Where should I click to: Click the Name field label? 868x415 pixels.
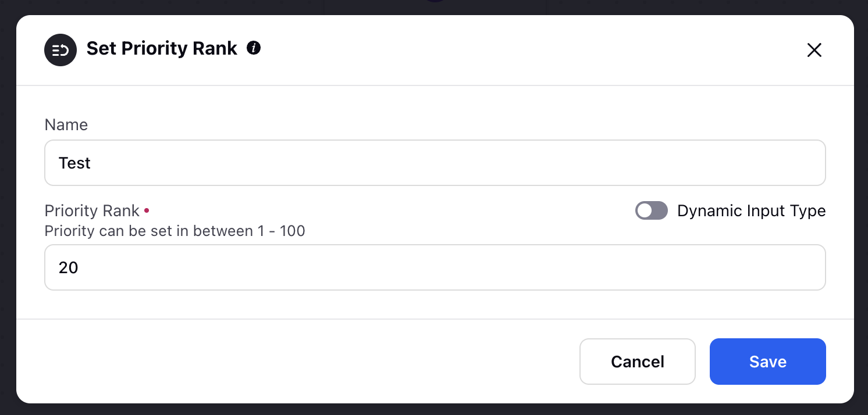point(66,125)
